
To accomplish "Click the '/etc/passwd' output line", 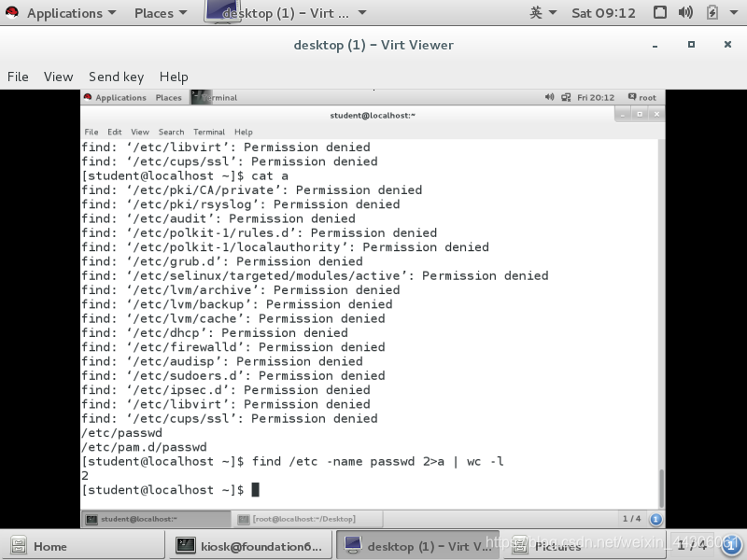I will coord(121,433).
